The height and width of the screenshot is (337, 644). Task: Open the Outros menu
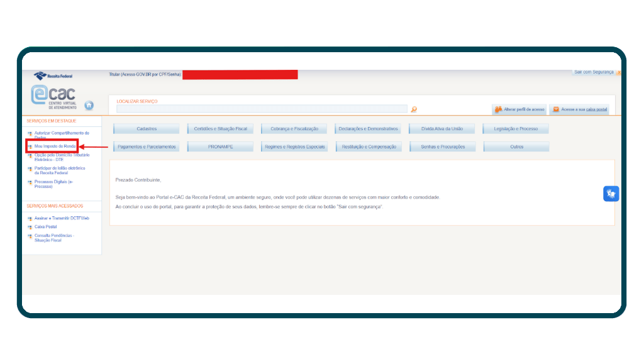click(517, 147)
